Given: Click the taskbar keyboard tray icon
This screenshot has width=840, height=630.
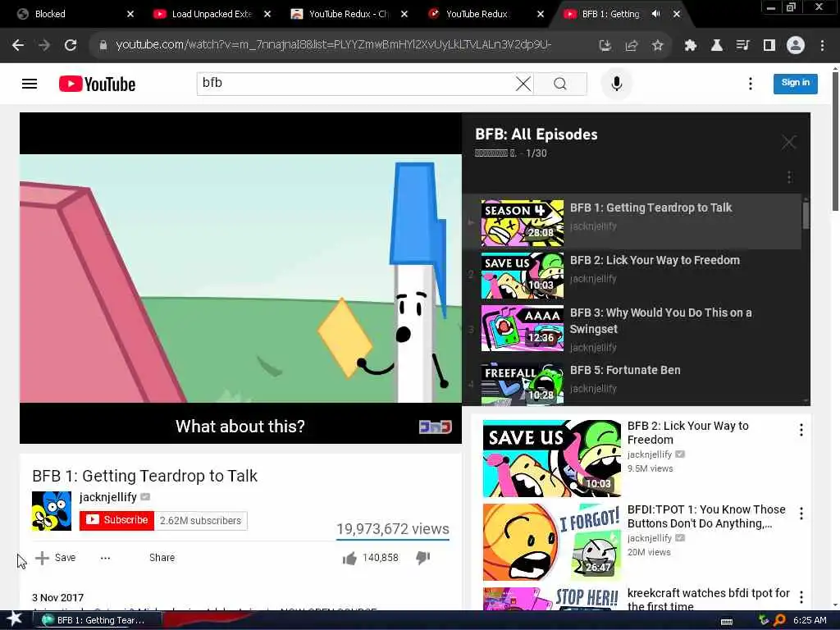Looking at the screenshot, I should coord(727,621).
